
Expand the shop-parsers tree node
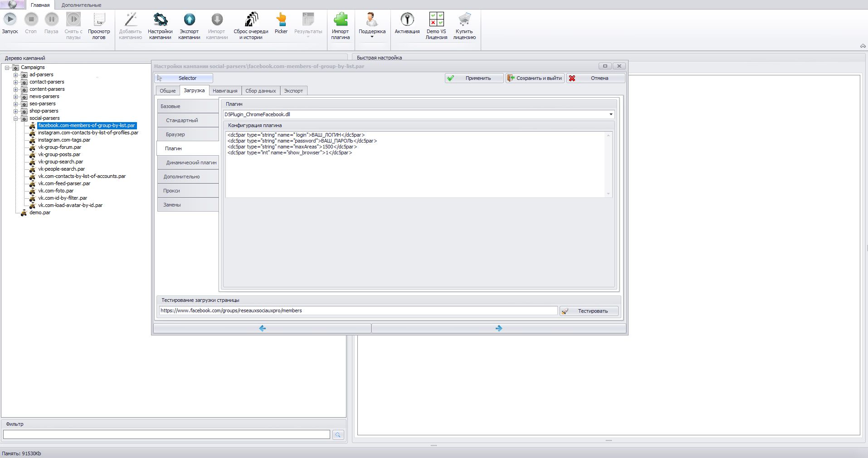point(16,111)
